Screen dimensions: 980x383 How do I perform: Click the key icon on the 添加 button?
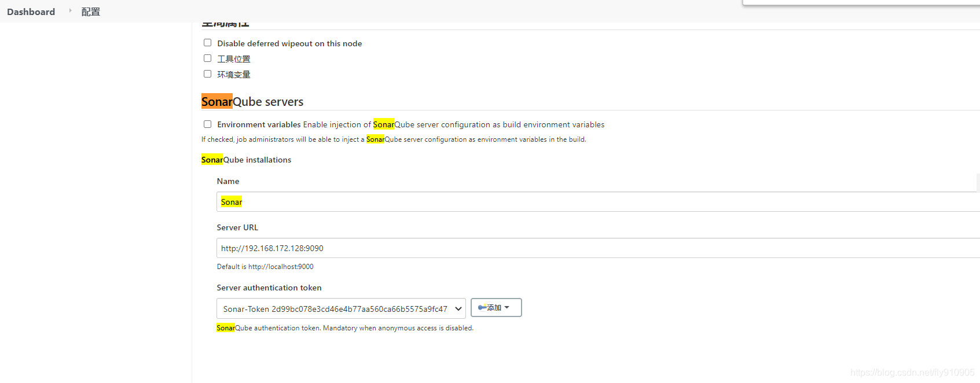click(x=482, y=308)
